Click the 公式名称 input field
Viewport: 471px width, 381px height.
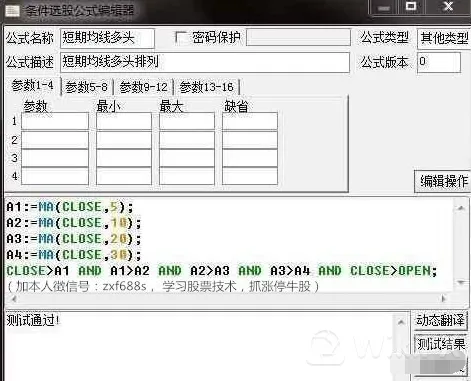pos(108,38)
